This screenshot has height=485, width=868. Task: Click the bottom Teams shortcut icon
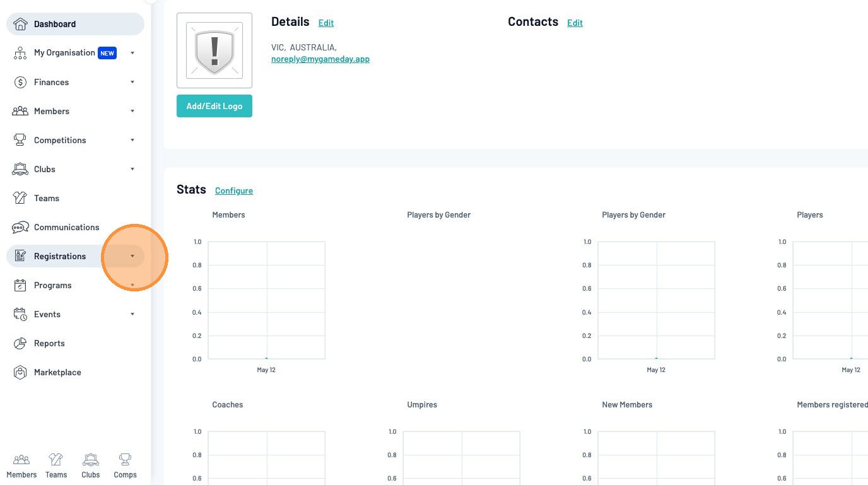coord(56,459)
